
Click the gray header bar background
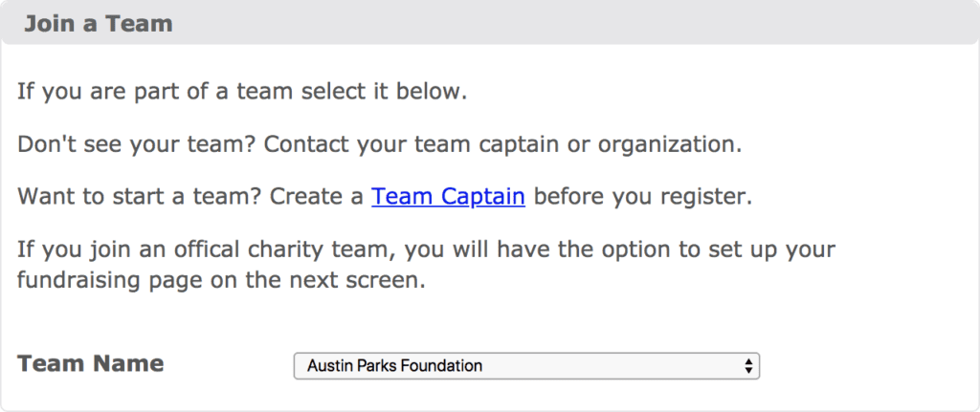click(574, 23)
